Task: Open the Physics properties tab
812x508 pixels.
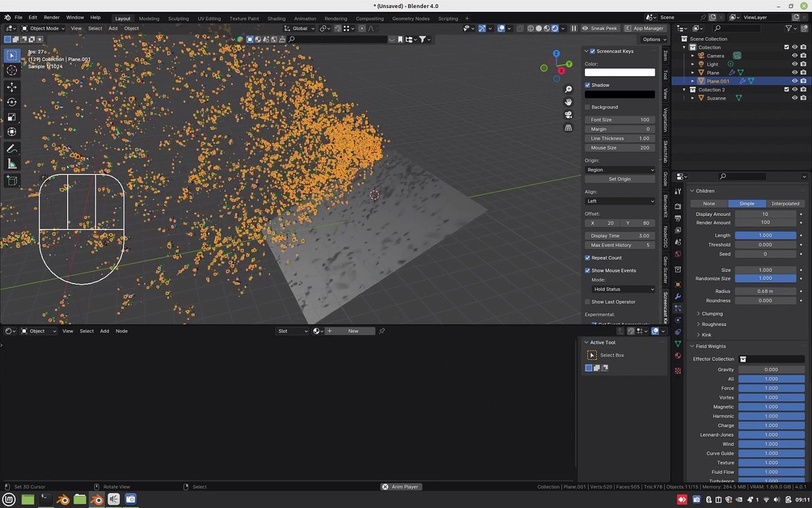Action: 678,320
